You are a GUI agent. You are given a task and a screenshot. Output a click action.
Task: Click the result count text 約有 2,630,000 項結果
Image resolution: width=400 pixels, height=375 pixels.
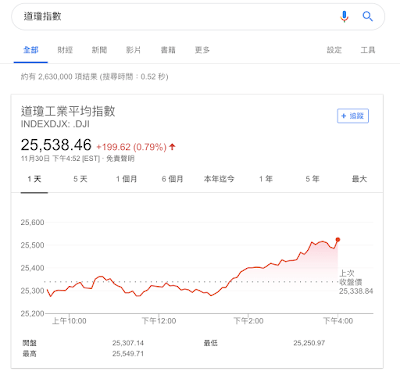59,77
